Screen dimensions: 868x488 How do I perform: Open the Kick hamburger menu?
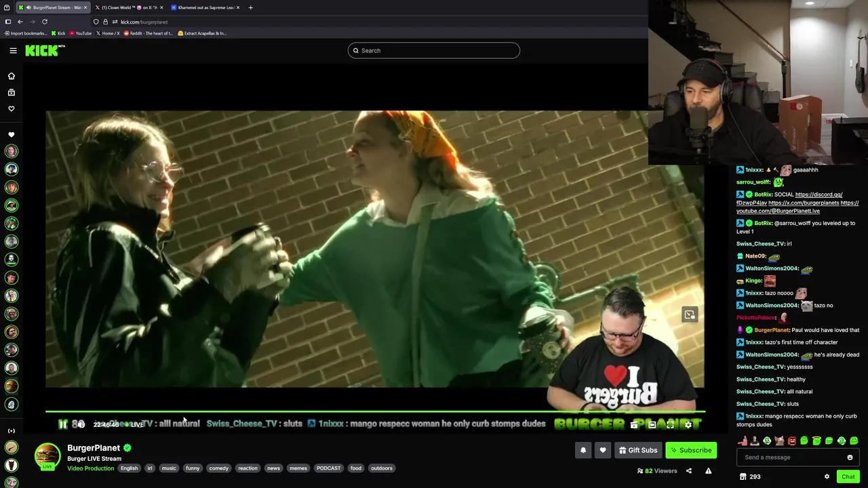(x=13, y=50)
